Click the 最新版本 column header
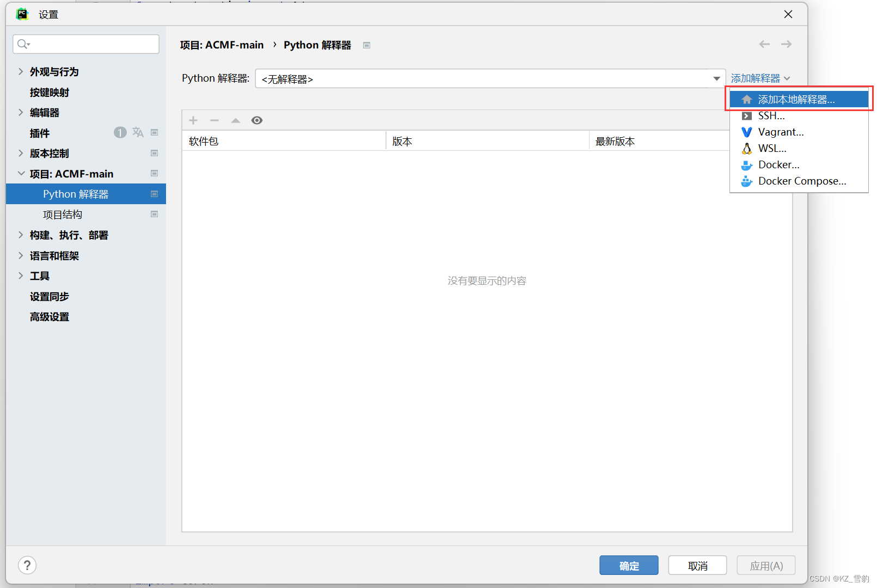The width and height of the screenshot is (877, 588). click(x=615, y=142)
